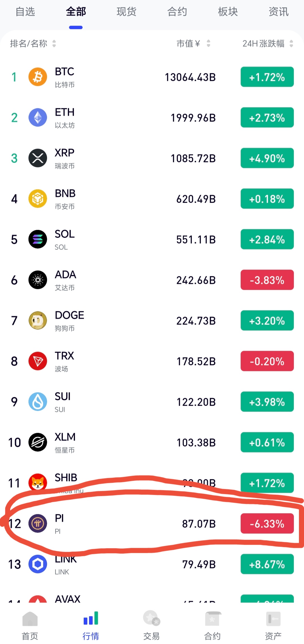Open the 板块 tab
The width and height of the screenshot is (304, 644).
pyautogui.click(x=228, y=12)
